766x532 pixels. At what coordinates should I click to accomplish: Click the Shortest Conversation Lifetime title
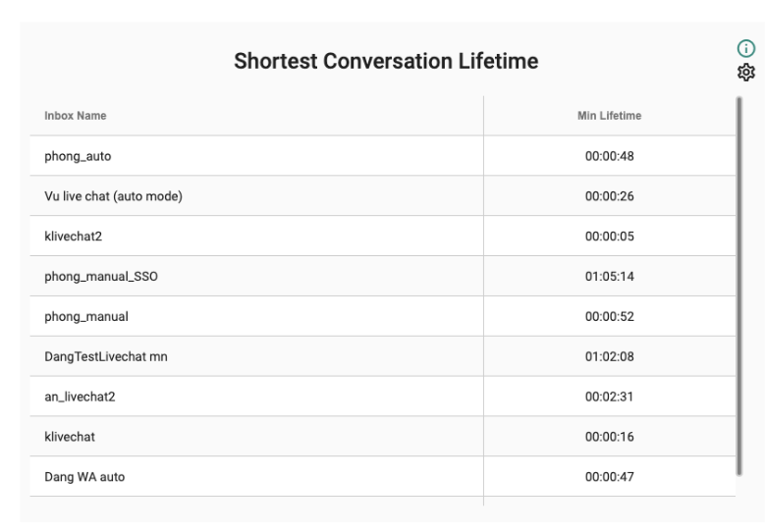[x=386, y=62]
